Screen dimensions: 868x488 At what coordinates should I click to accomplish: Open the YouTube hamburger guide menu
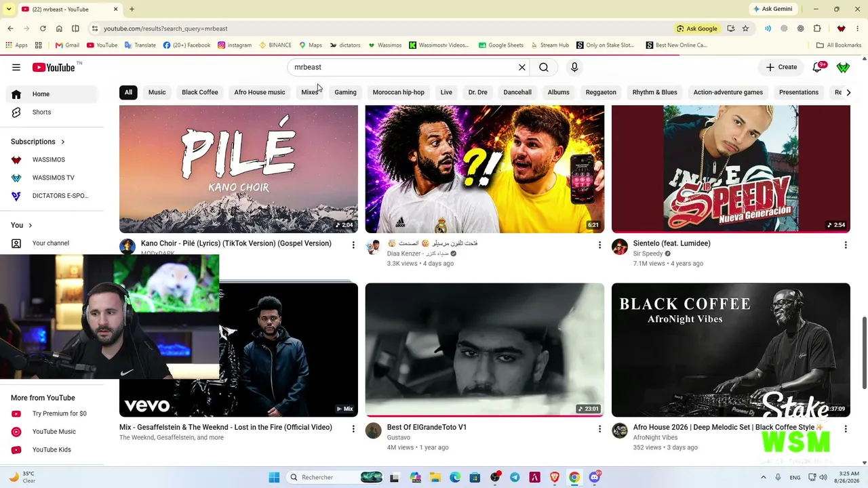pos(16,67)
